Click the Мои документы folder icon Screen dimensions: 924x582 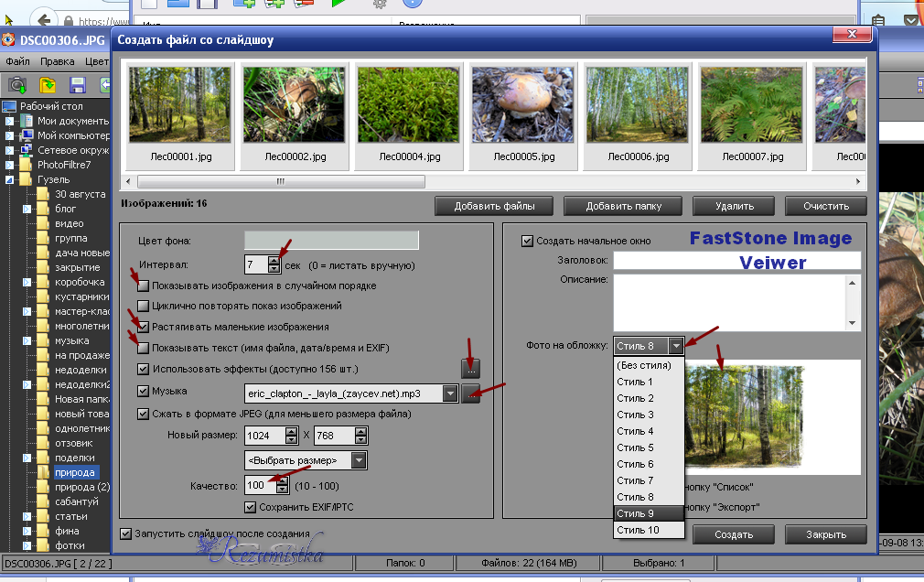click(x=27, y=121)
